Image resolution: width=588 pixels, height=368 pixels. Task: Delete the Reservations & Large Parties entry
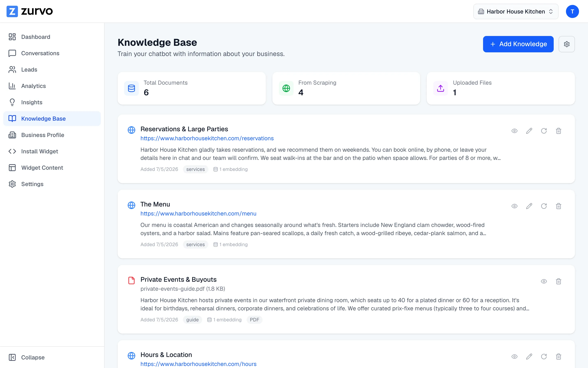(x=559, y=131)
